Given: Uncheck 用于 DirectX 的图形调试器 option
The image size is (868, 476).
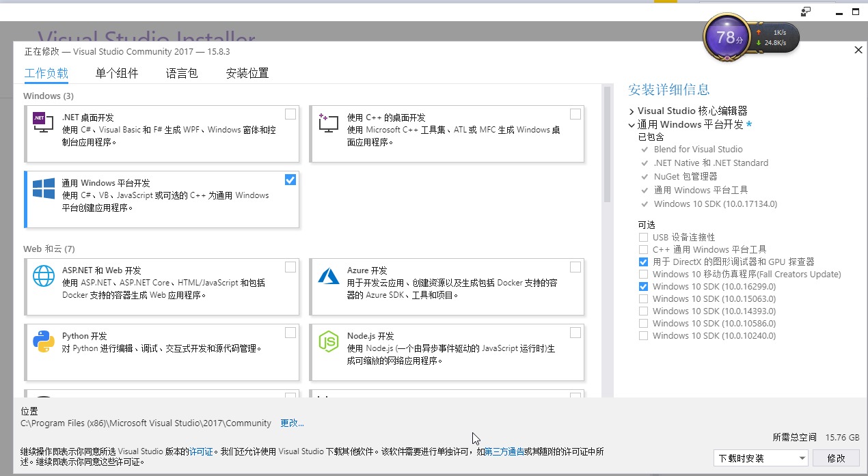Looking at the screenshot, I should point(643,262).
